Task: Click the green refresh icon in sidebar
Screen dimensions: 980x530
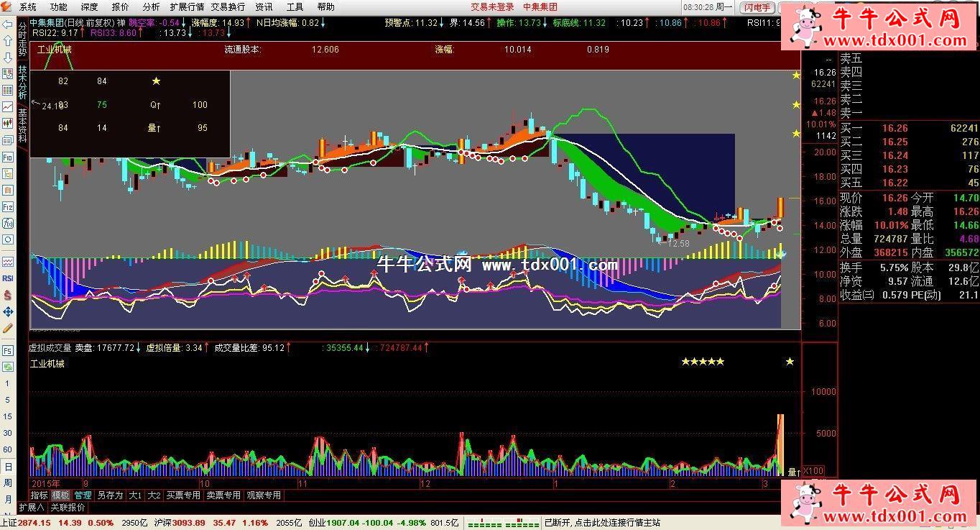Action: (x=7, y=367)
